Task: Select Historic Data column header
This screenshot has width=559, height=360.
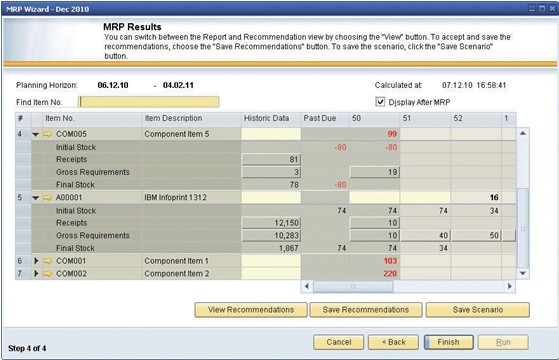Action: click(x=271, y=118)
